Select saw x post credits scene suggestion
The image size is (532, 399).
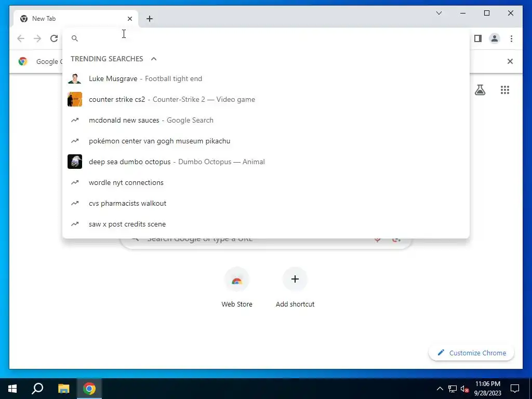coord(266,224)
